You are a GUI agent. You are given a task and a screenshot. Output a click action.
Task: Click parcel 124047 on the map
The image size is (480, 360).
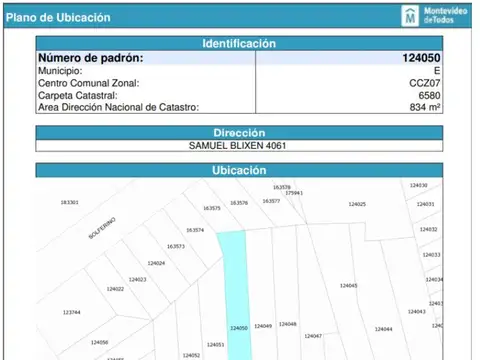click(313, 336)
